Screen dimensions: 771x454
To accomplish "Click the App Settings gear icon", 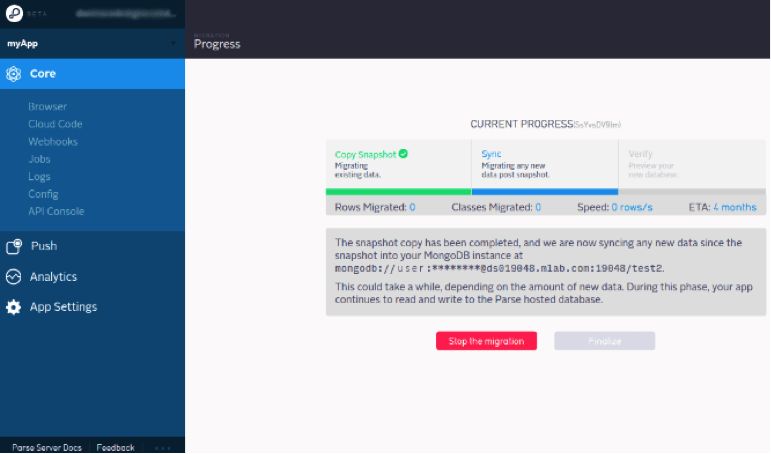I will 14,307.
